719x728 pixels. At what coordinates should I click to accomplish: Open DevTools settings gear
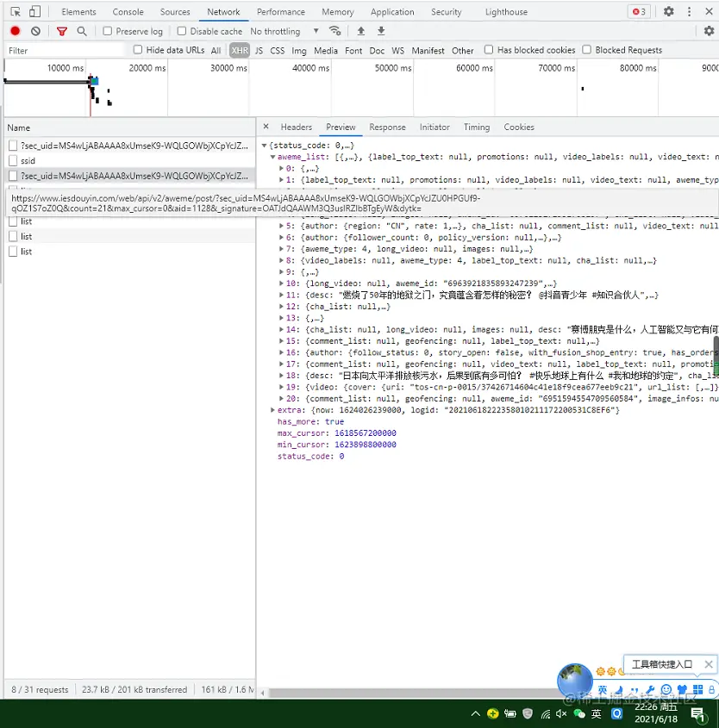pos(668,11)
